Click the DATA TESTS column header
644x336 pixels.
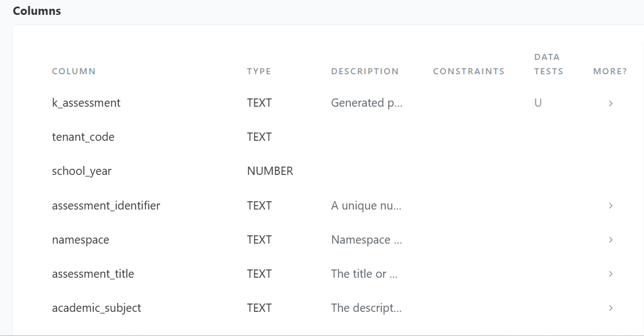[548, 64]
